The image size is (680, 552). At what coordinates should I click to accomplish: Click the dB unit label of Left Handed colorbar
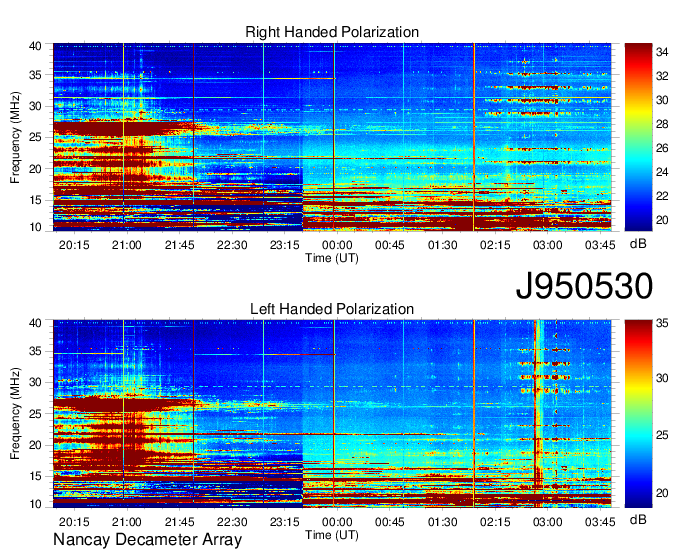point(638,520)
